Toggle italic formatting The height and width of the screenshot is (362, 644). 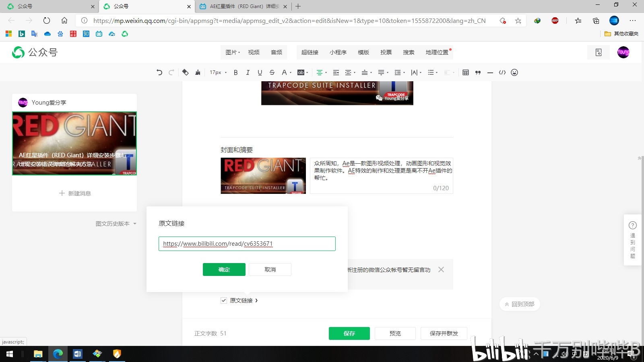tap(248, 72)
